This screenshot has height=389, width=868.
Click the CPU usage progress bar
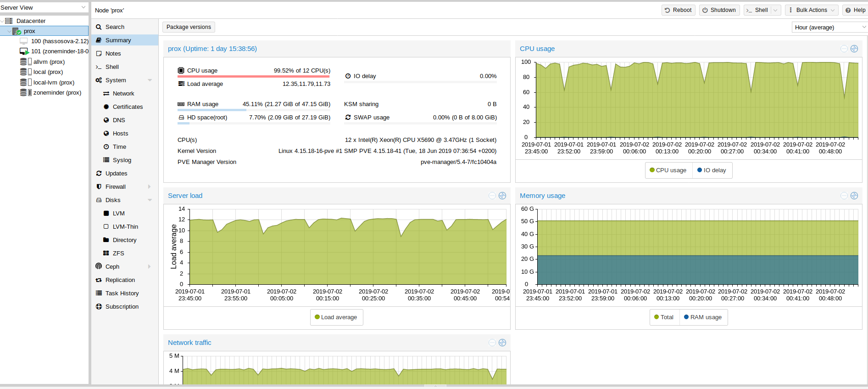[254, 76]
